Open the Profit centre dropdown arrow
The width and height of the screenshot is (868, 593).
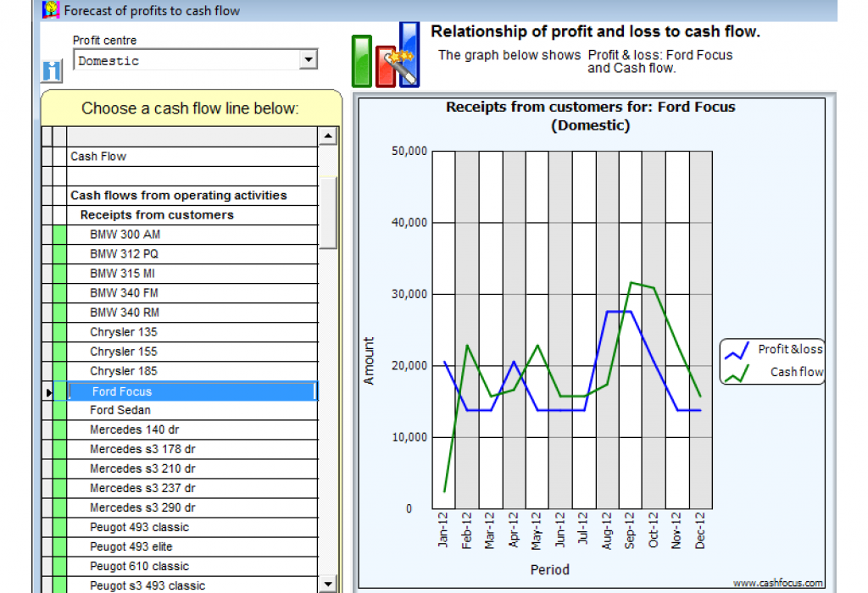click(309, 59)
